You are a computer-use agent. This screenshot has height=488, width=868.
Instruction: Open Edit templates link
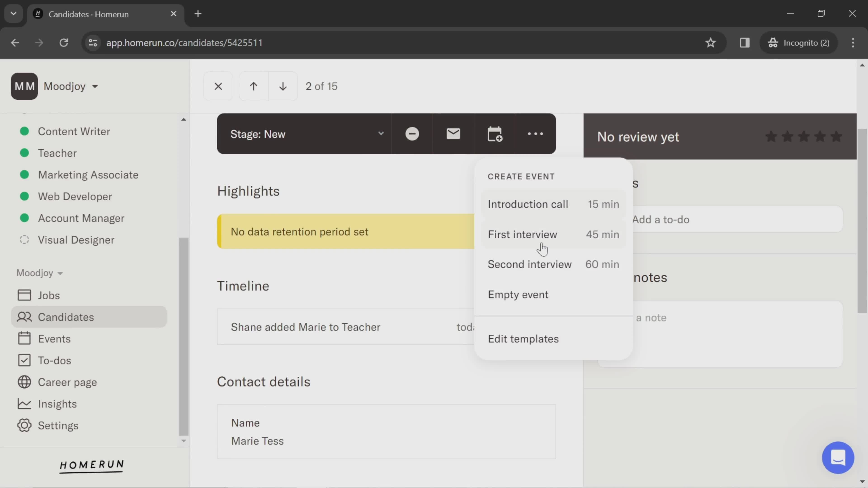click(523, 339)
